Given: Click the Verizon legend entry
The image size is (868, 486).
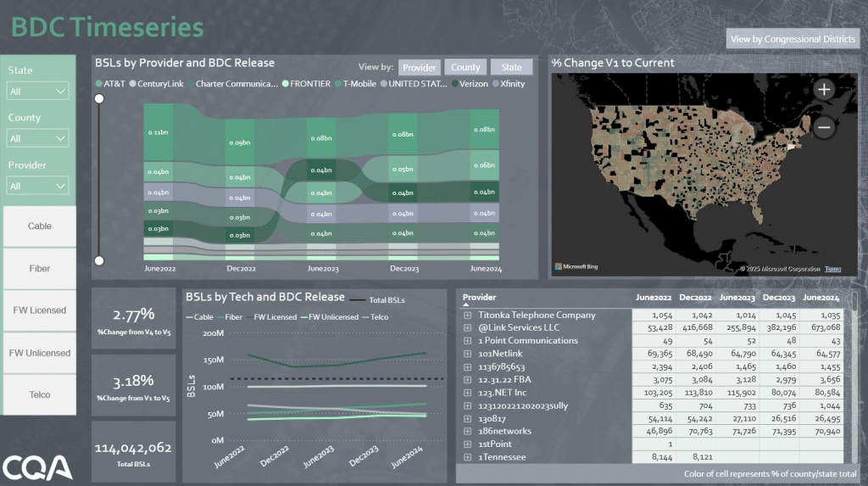Looking at the screenshot, I should 470,84.
